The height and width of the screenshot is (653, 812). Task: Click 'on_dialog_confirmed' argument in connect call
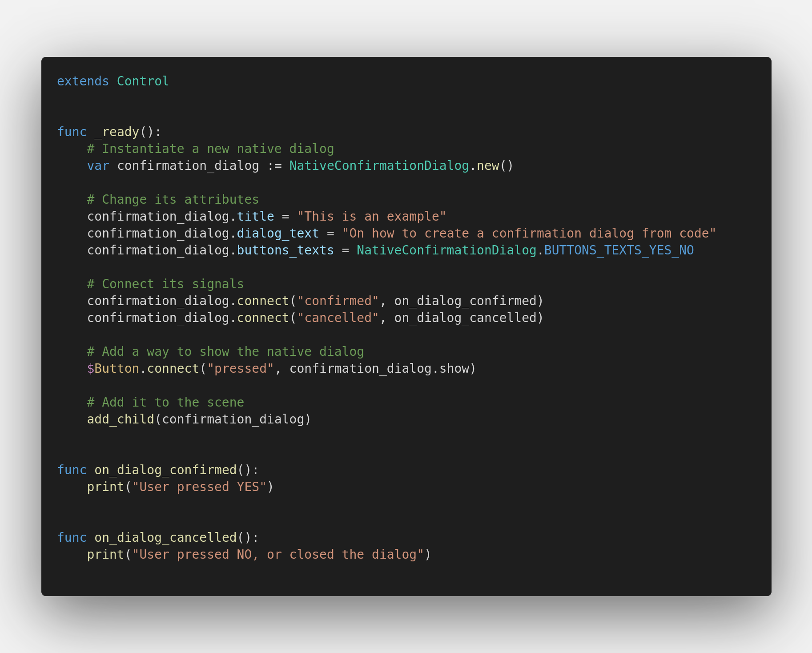(x=465, y=301)
